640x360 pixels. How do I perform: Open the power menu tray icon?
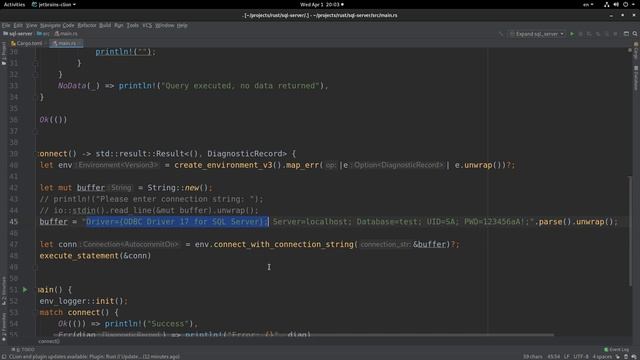coord(625,4)
